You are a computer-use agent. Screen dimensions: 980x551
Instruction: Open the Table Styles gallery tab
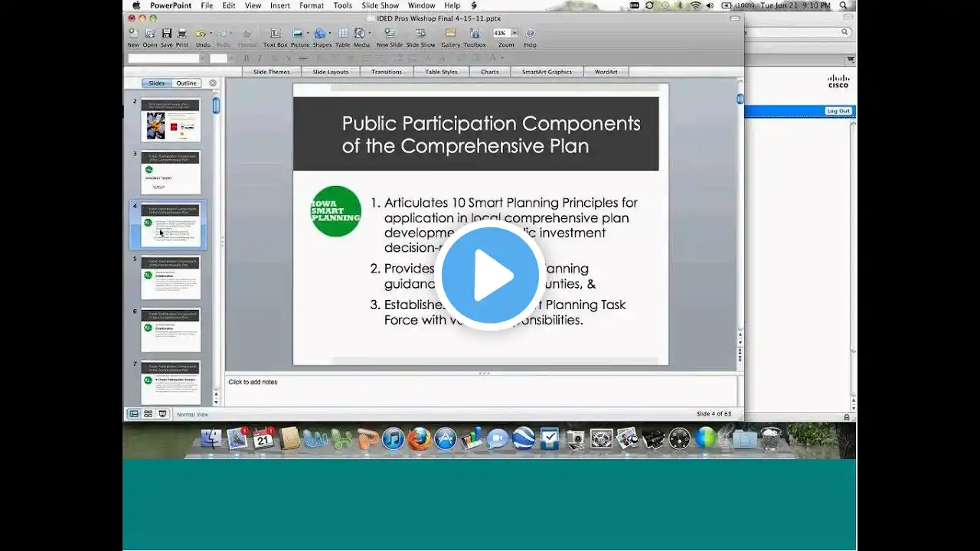coord(441,72)
